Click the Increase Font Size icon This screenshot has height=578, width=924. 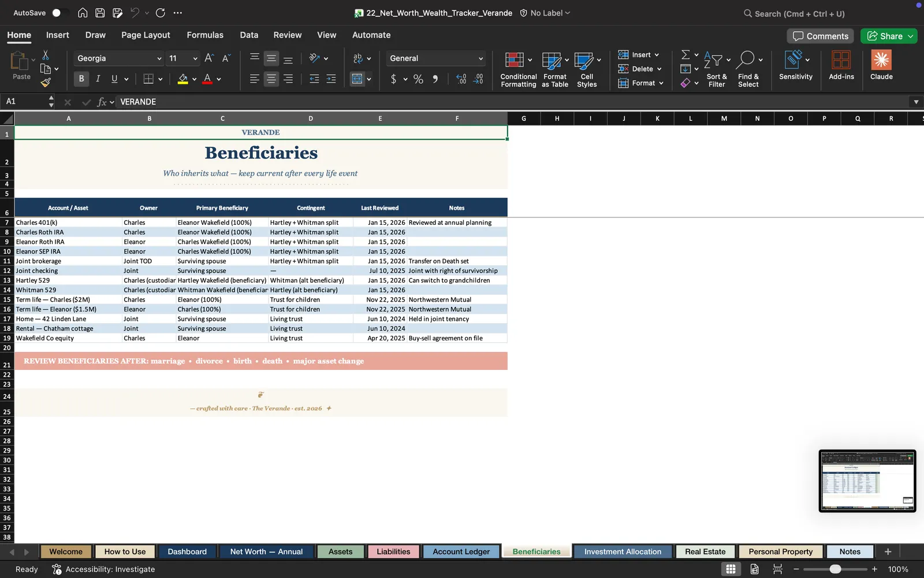pos(209,58)
